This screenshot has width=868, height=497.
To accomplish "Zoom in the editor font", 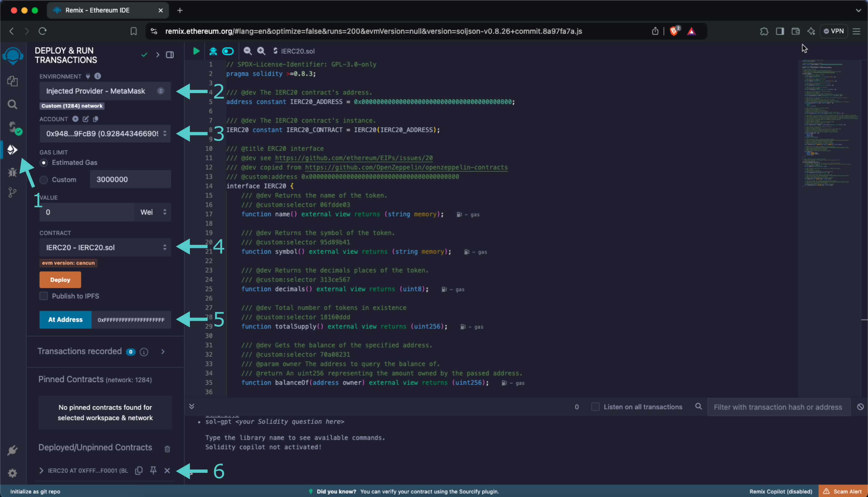I will tap(261, 51).
